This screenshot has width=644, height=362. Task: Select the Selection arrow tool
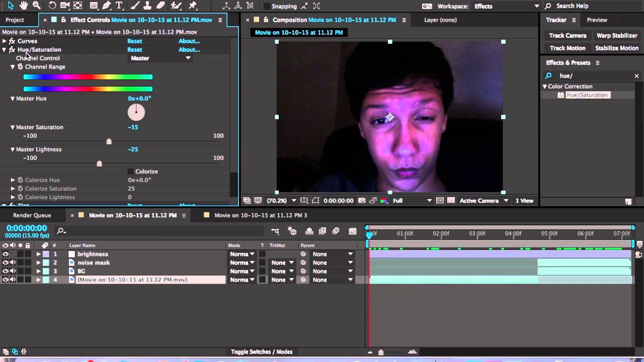[x=11, y=6]
